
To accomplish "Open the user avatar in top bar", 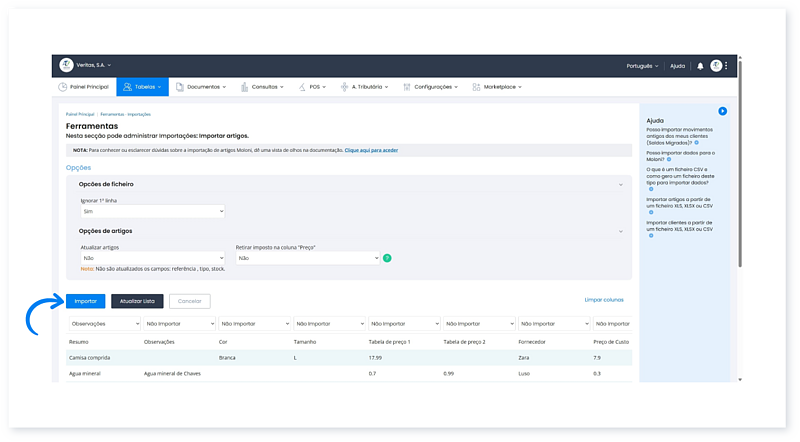I will click(x=716, y=66).
